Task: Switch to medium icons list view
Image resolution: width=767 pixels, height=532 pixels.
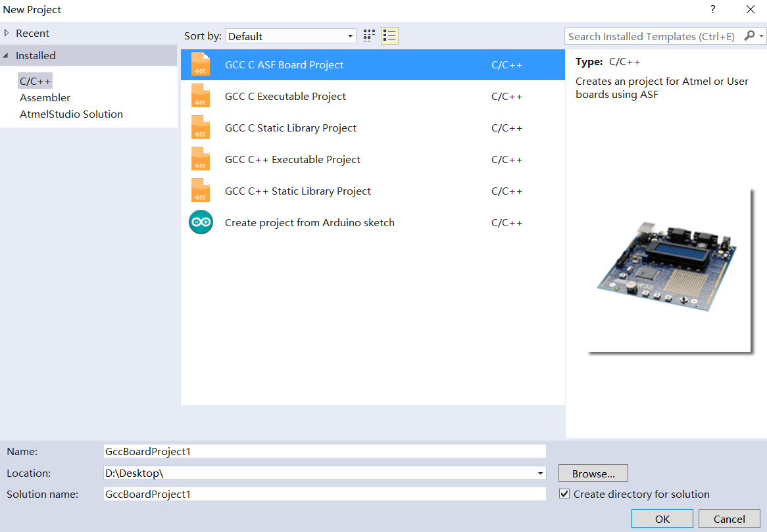Action: click(x=389, y=36)
